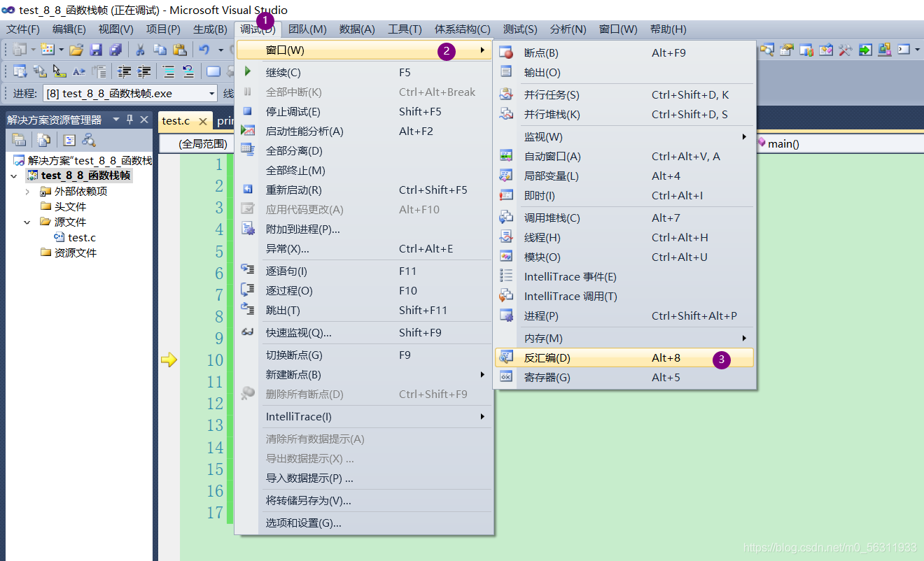Pin the Solution Explorer panel
The width and height of the screenshot is (924, 561).
(x=129, y=120)
